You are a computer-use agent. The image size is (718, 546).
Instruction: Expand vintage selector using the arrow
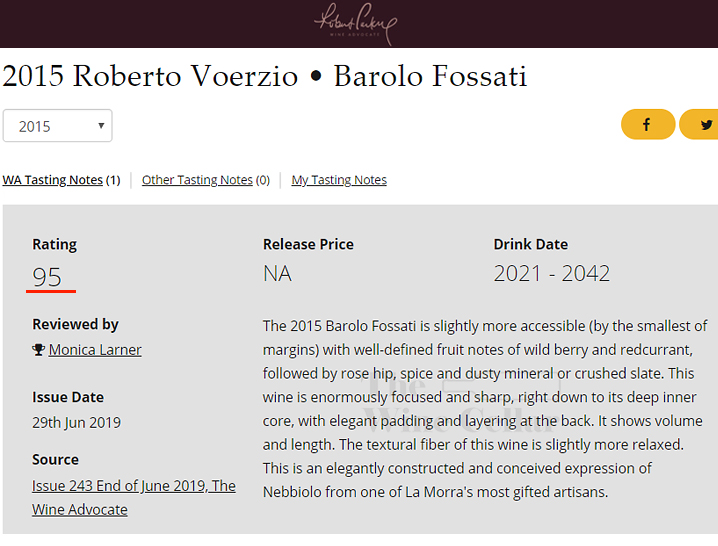tap(101, 126)
